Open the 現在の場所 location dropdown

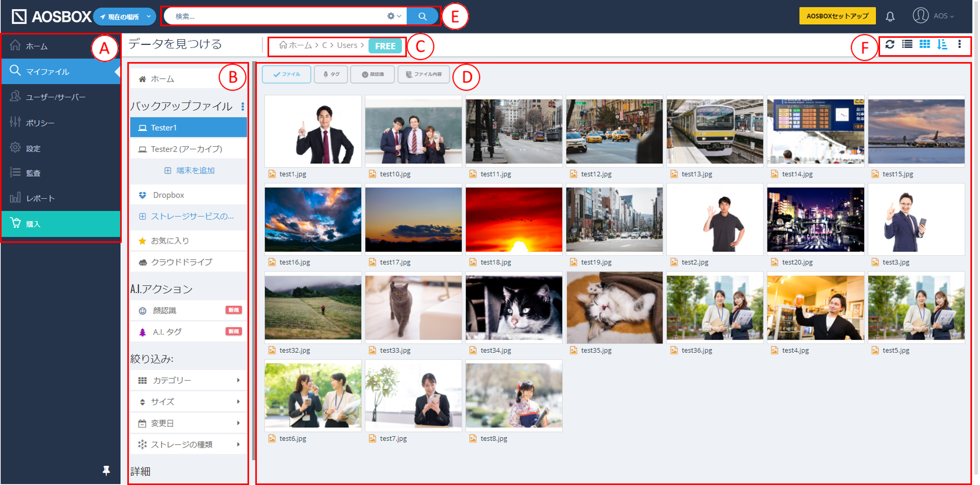[124, 17]
